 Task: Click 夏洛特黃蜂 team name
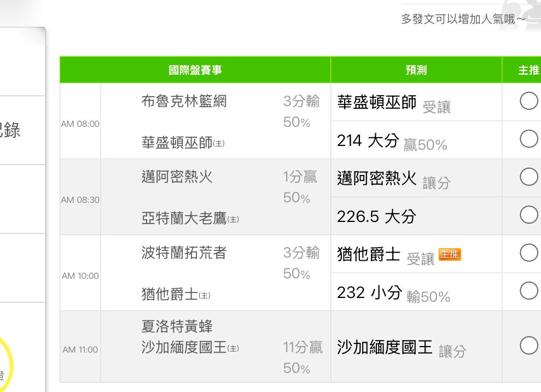pos(176,327)
